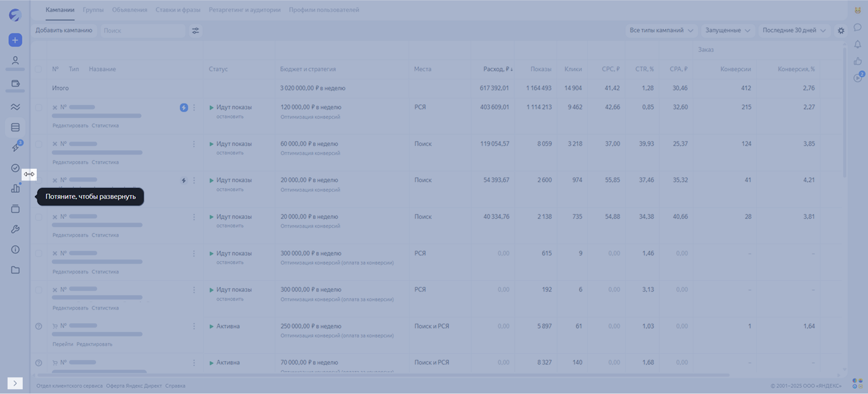Switch to the Объявления tab

(130, 10)
